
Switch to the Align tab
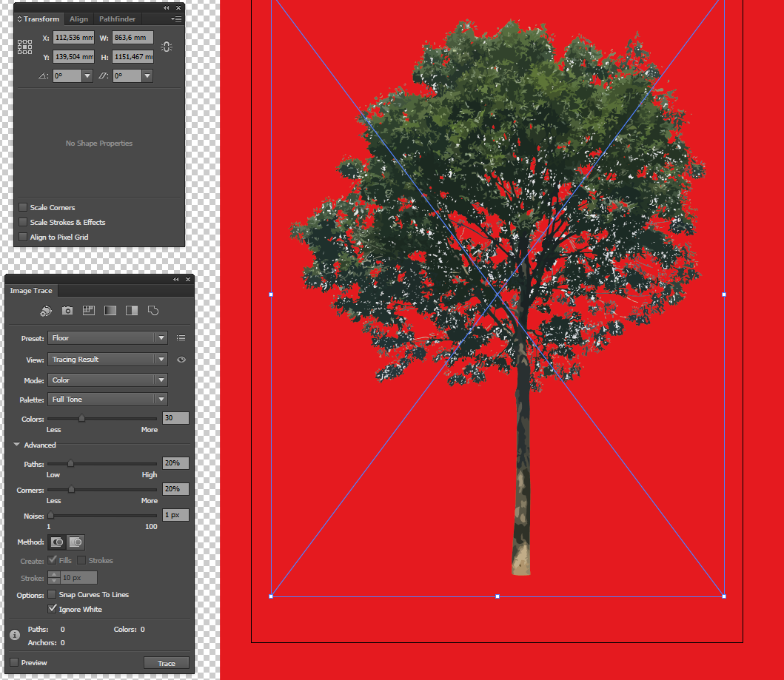(x=78, y=18)
